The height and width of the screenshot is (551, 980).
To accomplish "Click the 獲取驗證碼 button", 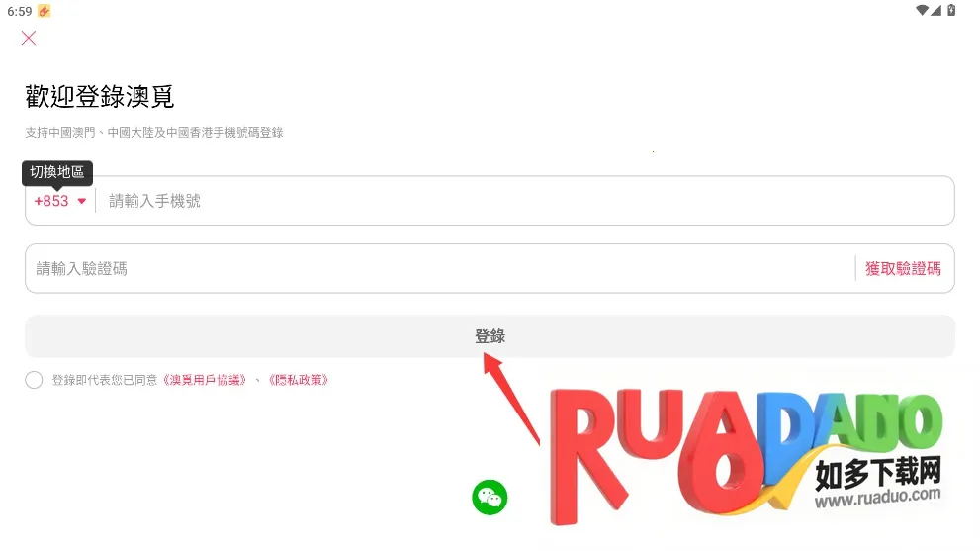I will (x=903, y=268).
